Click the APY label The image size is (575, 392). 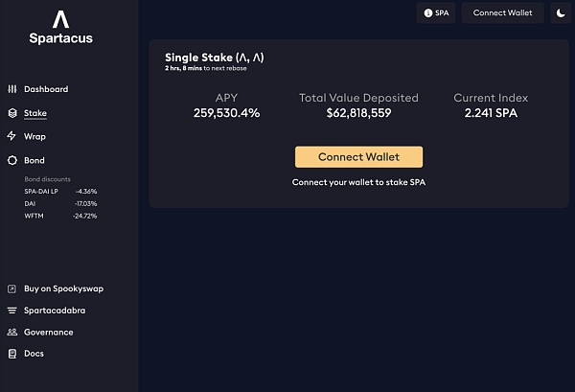tap(226, 98)
